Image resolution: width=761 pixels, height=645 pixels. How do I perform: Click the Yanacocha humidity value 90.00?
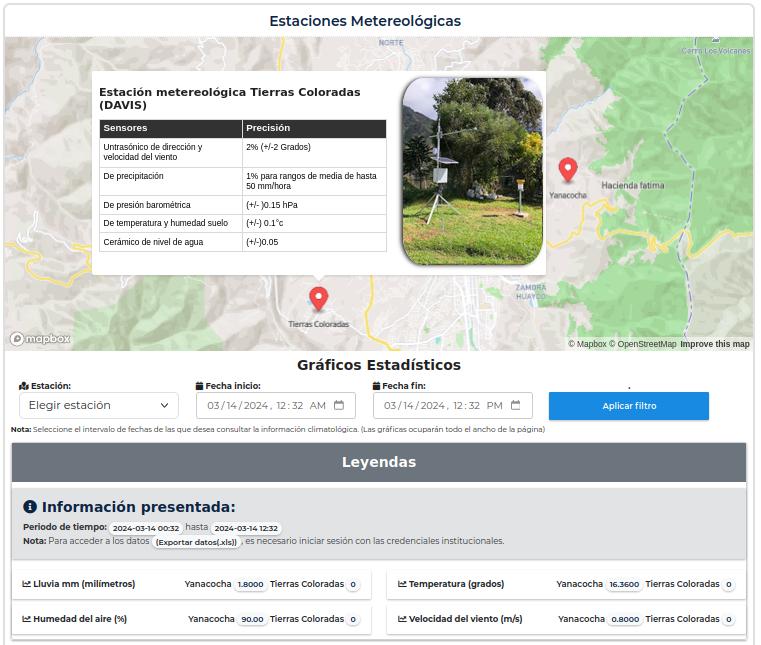[252, 619]
